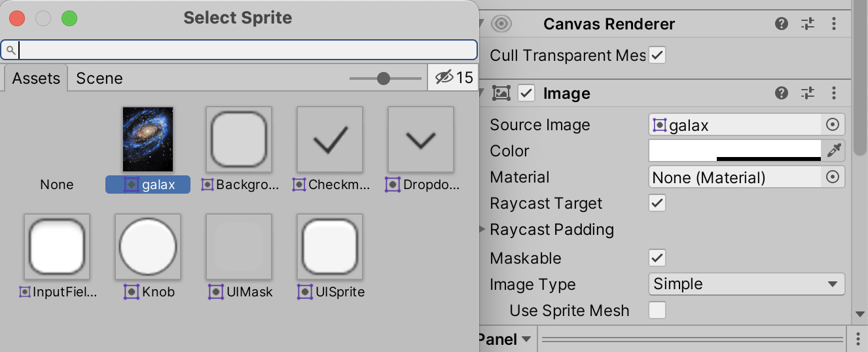The width and height of the screenshot is (868, 352).
Task: Enable the Use Sprite Mesh checkbox
Action: tap(657, 310)
